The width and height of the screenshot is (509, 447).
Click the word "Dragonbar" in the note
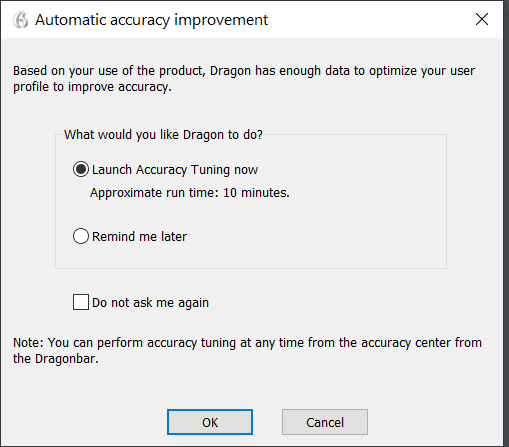[66, 359]
